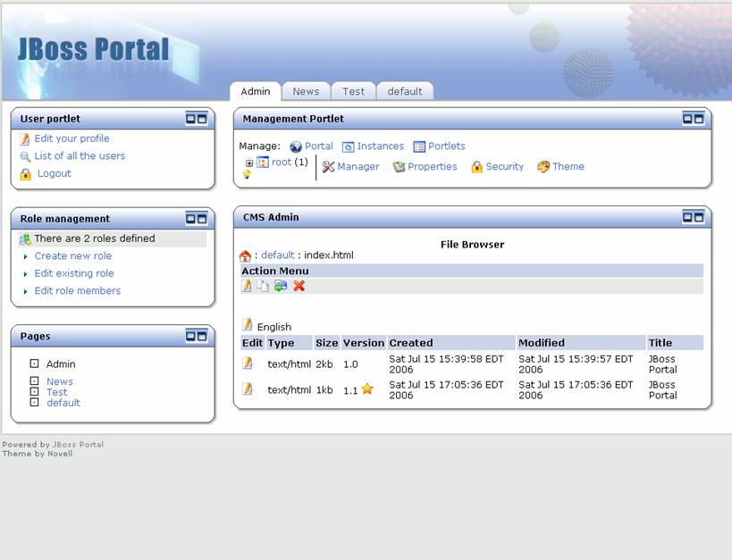Viewport: 732px width, 560px height.
Task: Click the light bulb icon under root
Action: coord(247,174)
